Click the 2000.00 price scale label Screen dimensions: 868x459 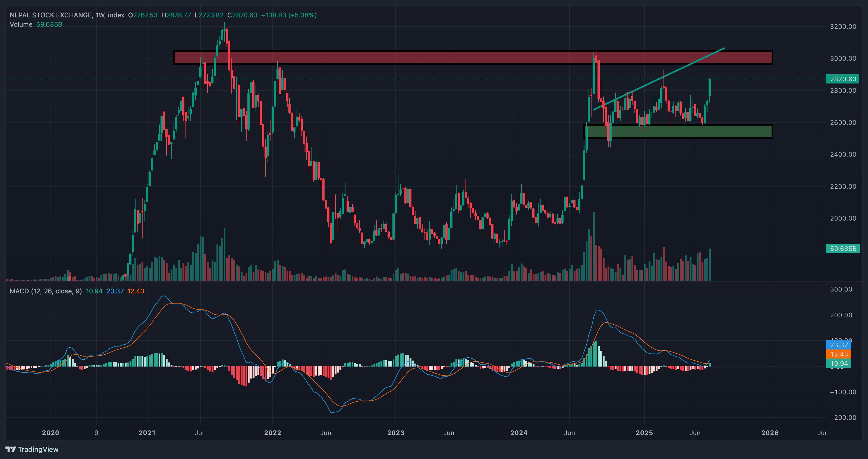(x=843, y=218)
